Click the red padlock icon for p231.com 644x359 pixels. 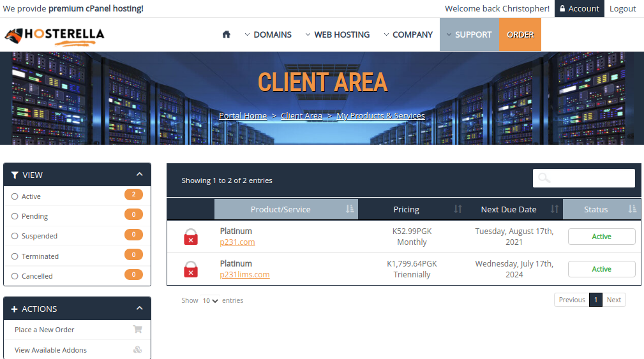point(191,237)
